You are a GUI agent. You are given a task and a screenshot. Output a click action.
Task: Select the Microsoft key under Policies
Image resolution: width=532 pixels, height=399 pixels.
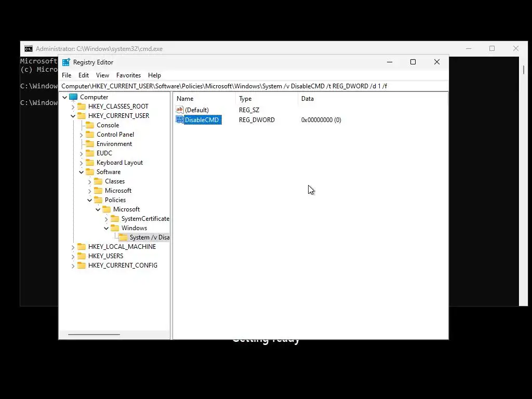tap(126, 209)
